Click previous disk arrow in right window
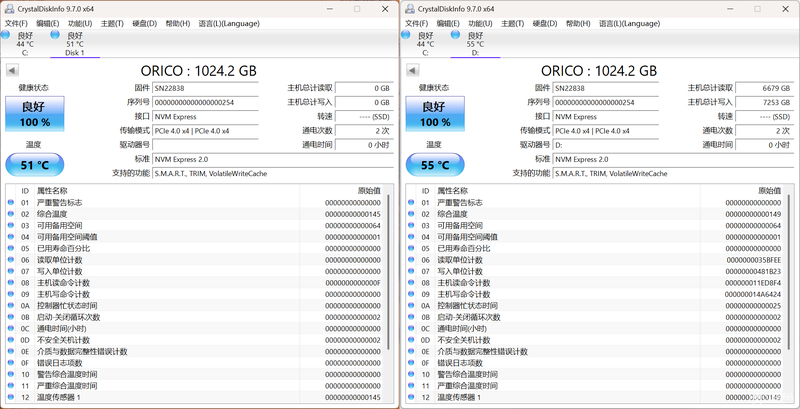The image size is (800, 409). [x=413, y=70]
